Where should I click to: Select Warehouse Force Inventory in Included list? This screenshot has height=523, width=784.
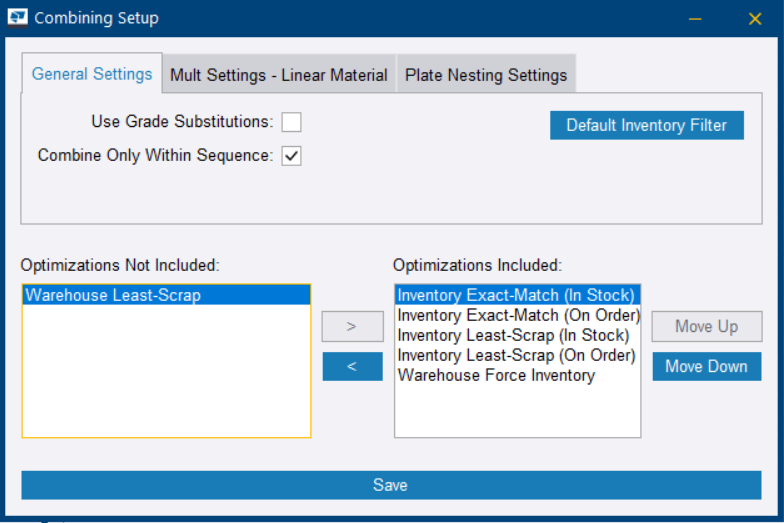coord(496,375)
